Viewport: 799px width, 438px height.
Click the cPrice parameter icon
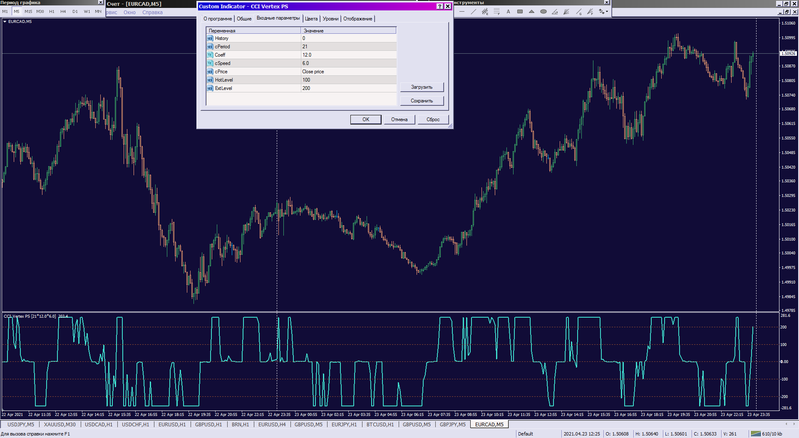pos(210,72)
